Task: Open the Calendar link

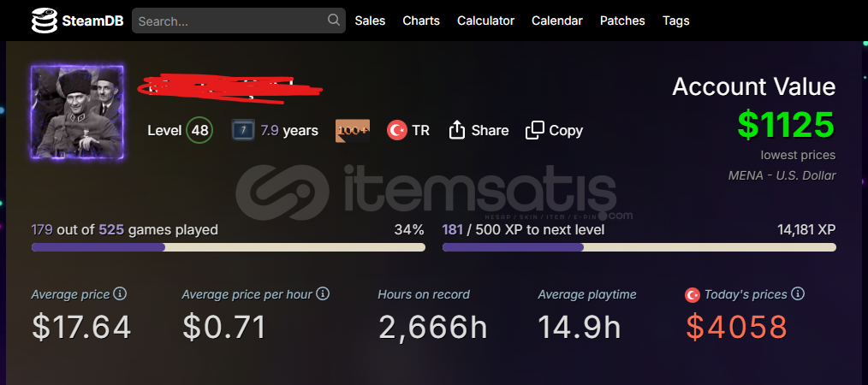Action: (x=557, y=21)
